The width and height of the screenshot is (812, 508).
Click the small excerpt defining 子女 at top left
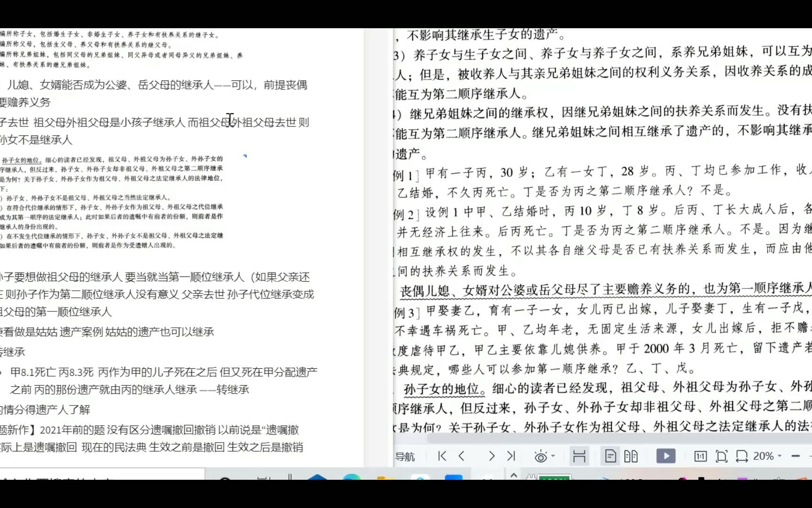click(x=121, y=49)
